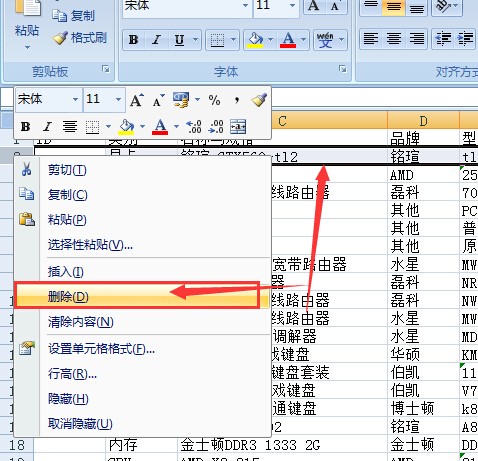The image size is (478, 461).
Task: Open the Font group dialog launcher
Action: coord(342,69)
